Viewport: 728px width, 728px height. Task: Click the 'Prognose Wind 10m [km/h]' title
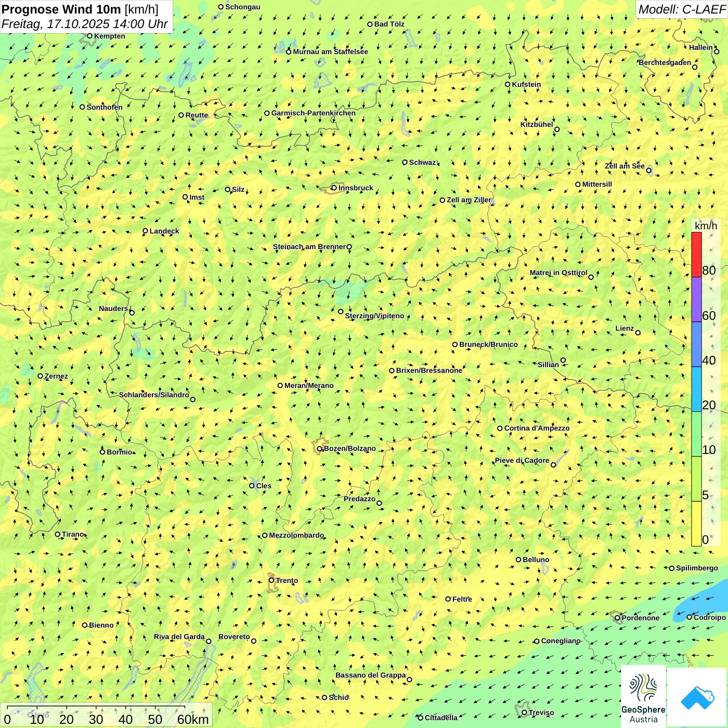pyautogui.click(x=80, y=9)
